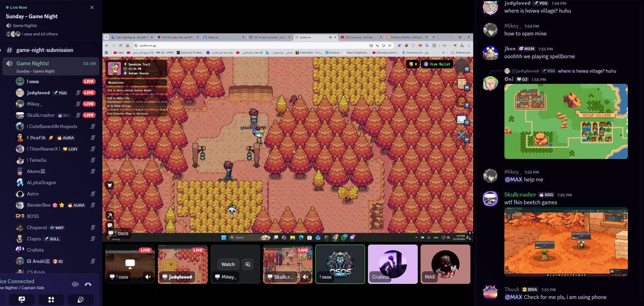Open the chat bubble icon in game
Screen dimensions: 644x306
110,225
